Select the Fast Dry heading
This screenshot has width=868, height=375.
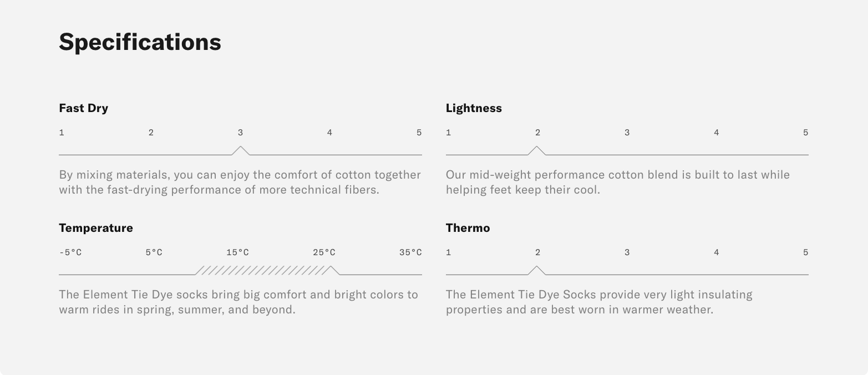coord(83,108)
